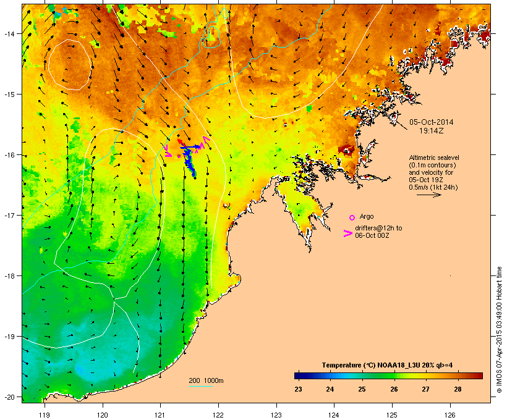Image resolution: width=507 pixels, height=420 pixels.
Task: Click latitude axis label -15
Action: [x=9, y=94]
